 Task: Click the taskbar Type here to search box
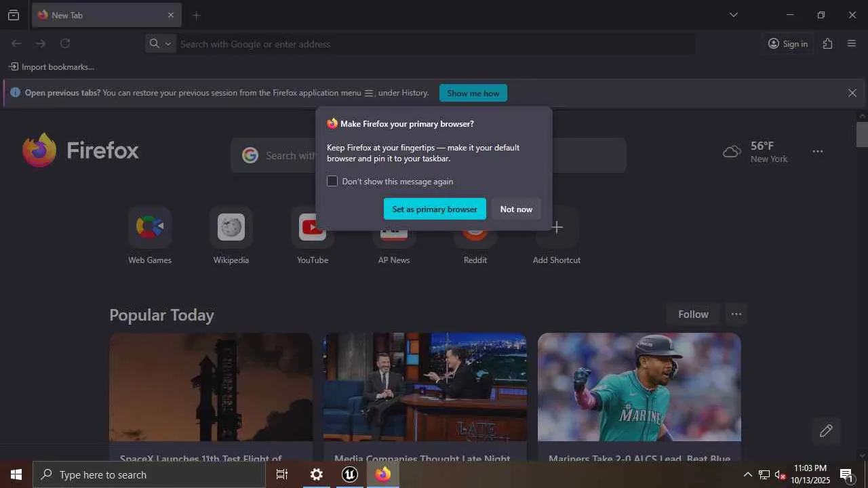[x=149, y=474]
